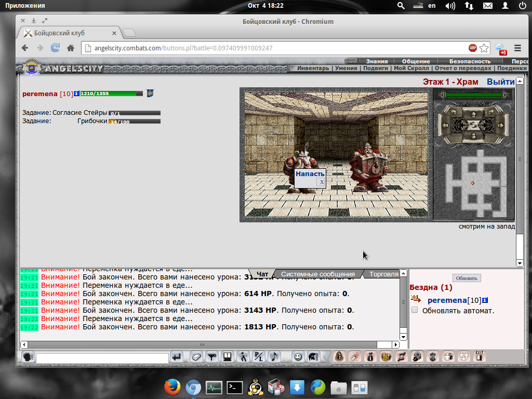
Task: Toggle the sound note icon in chat toolbar
Action: coord(274,357)
